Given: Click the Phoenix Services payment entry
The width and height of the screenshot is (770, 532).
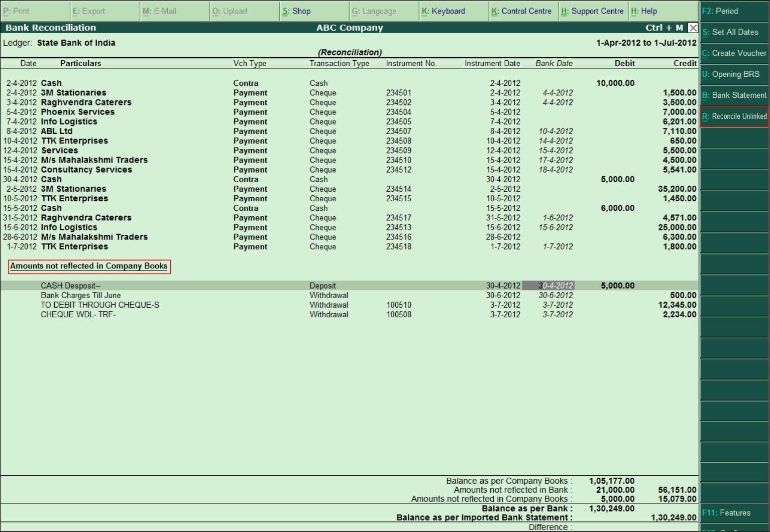Looking at the screenshot, I should point(349,112).
